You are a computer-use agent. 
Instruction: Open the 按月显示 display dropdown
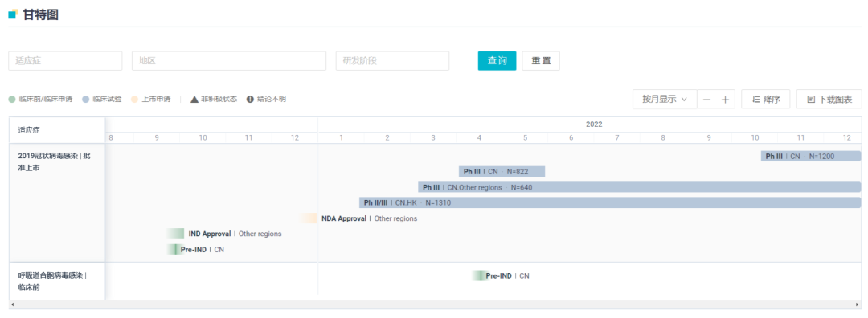tap(665, 99)
